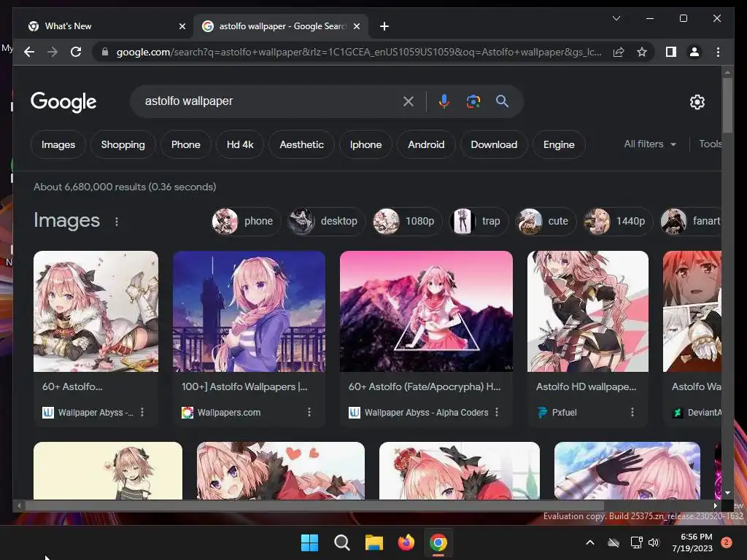Open Windows Start menu
Viewport: 747px width, 560px height.
(x=309, y=542)
